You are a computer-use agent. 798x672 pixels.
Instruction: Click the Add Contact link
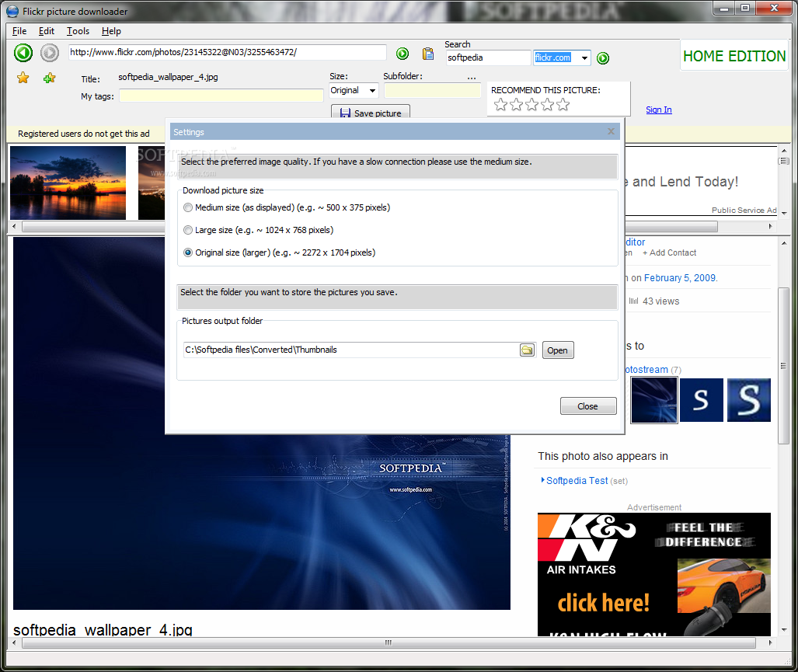[x=669, y=252]
